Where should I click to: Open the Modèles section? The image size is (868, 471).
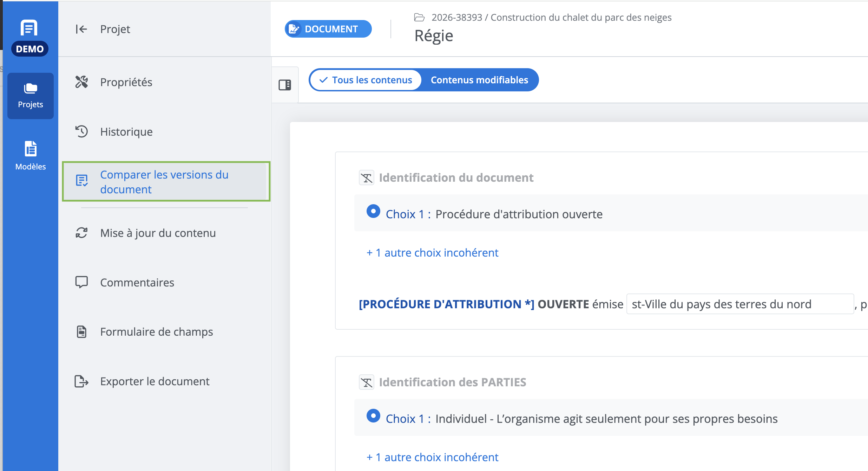coord(31,156)
